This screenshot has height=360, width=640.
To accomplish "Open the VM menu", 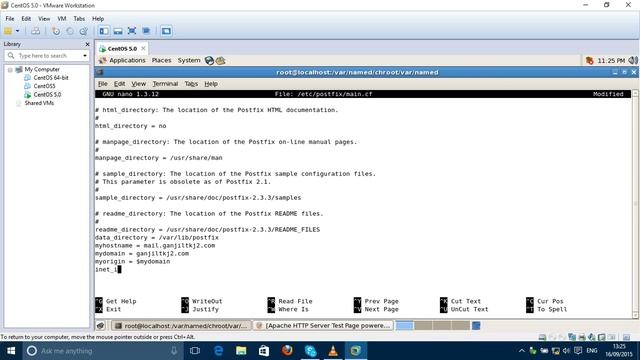I will (x=62, y=18).
